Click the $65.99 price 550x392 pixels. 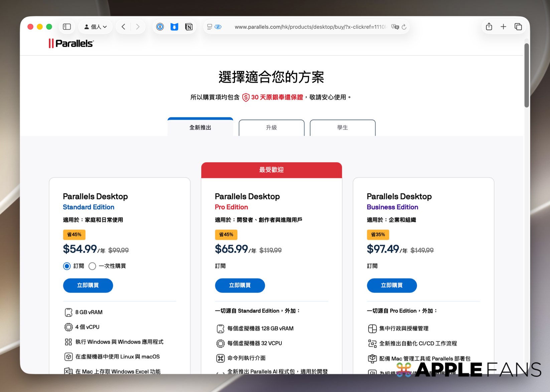click(232, 249)
